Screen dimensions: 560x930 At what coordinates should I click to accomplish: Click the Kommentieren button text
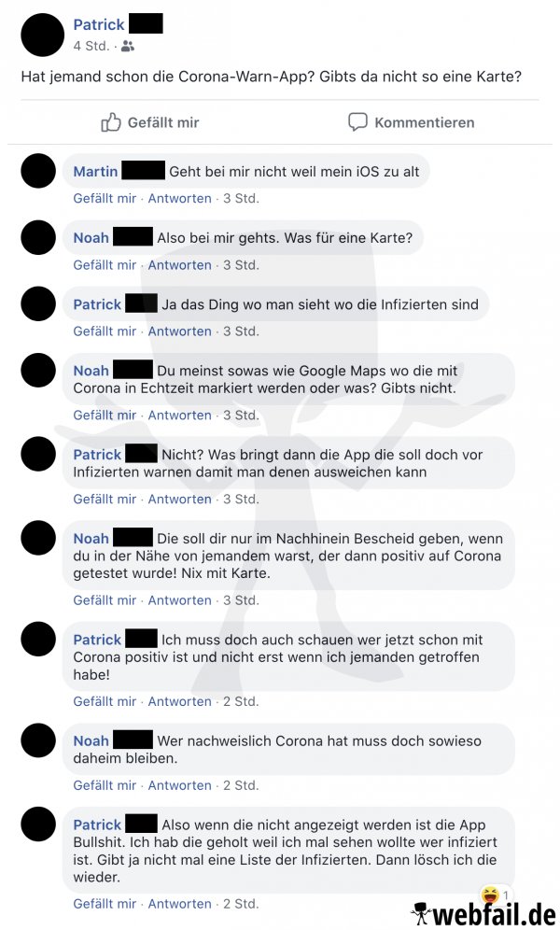point(425,122)
